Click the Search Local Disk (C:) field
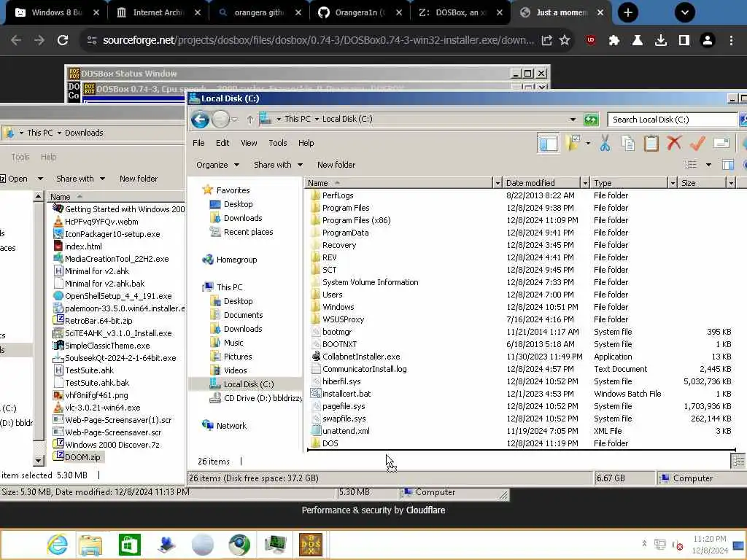 [673, 120]
